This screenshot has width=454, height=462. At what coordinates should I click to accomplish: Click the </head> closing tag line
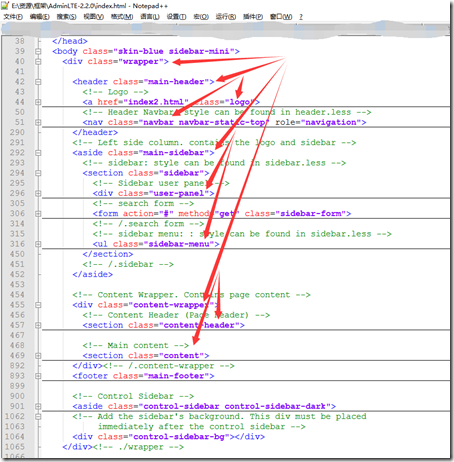[x=70, y=41]
